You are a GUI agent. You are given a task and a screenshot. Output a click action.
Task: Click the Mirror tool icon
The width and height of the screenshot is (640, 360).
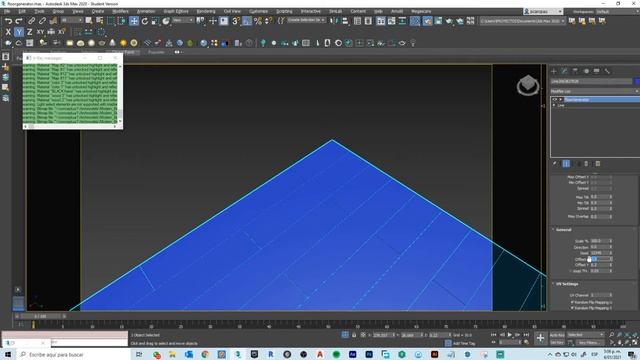[335, 21]
